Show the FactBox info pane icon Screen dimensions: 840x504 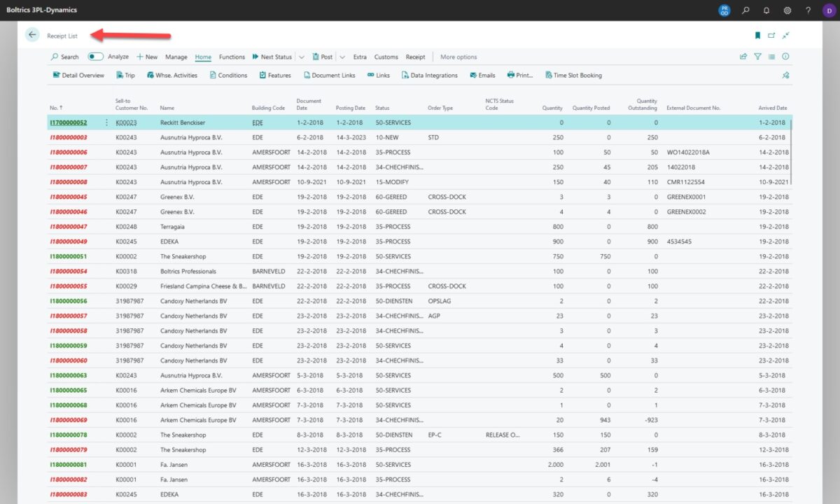pyautogui.click(x=785, y=57)
